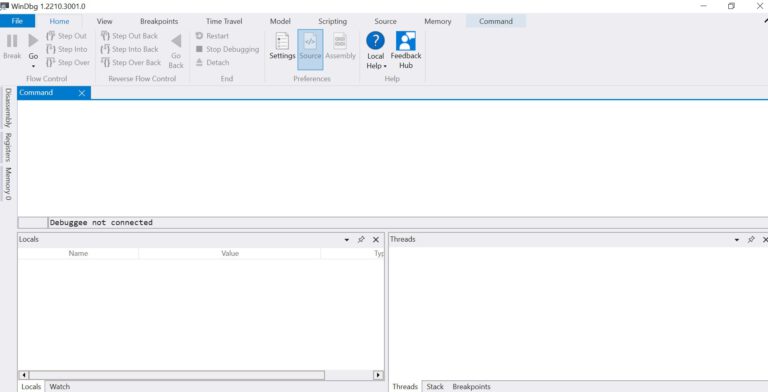Open the Time Travel ribbon tab
Image resolution: width=768 pixels, height=392 pixels.
pyautogui.click(x=224, y=21)
